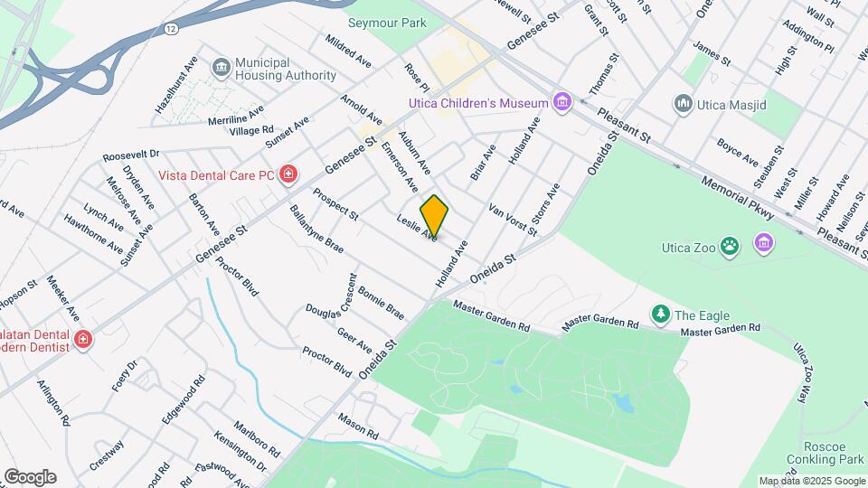Click the Route 12 highway shield

(x=172, y=28)
